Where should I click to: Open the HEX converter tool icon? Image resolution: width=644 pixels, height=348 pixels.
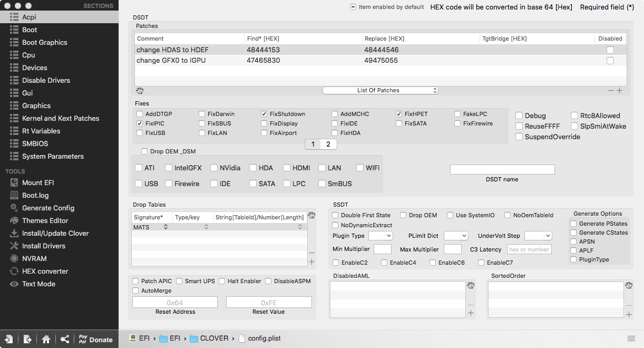14,271
